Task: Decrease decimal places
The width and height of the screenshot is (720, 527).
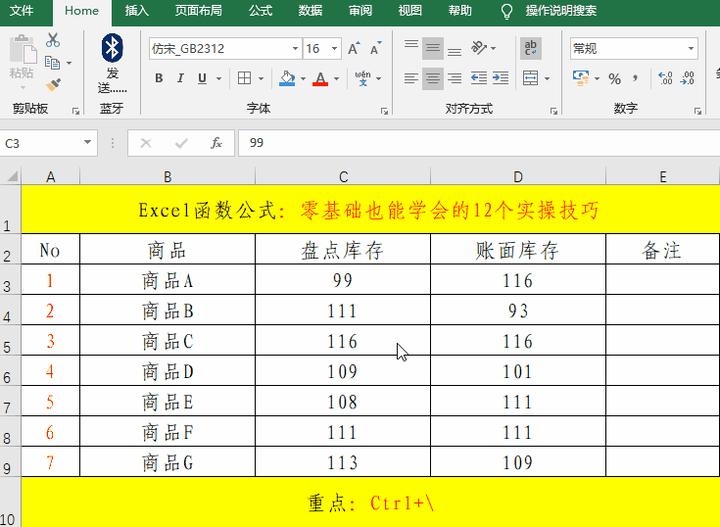Action: (687, 78)
